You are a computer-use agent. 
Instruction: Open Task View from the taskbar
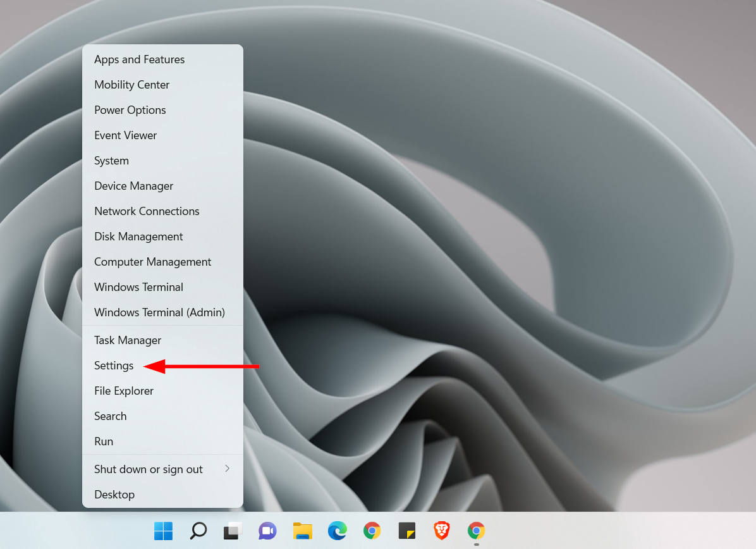(233, 531)
